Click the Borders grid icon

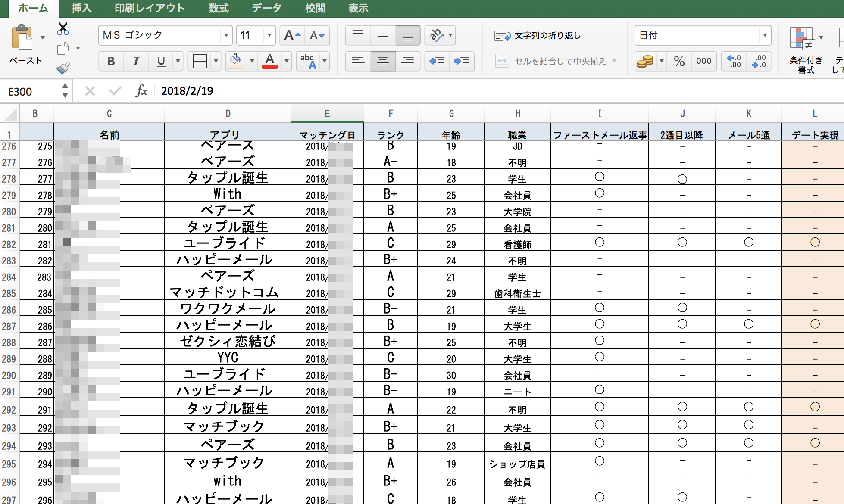tap(200, 61)
